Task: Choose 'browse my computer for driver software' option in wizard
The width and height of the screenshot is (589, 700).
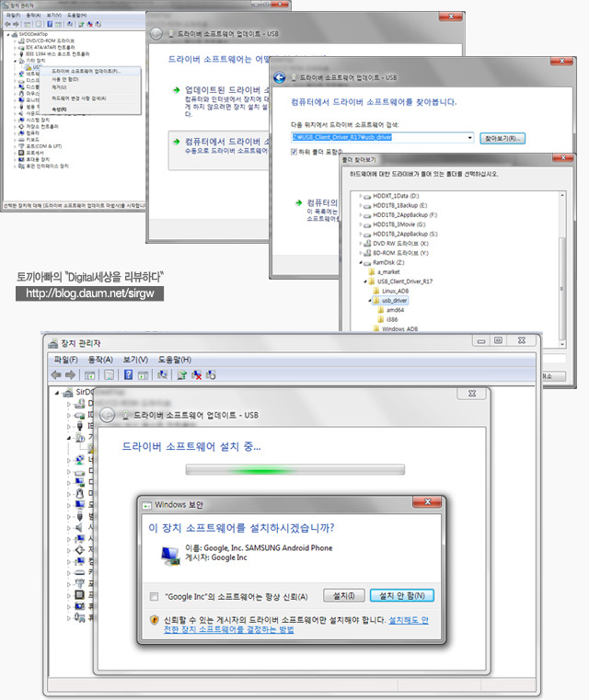Action: pos(221,150)
